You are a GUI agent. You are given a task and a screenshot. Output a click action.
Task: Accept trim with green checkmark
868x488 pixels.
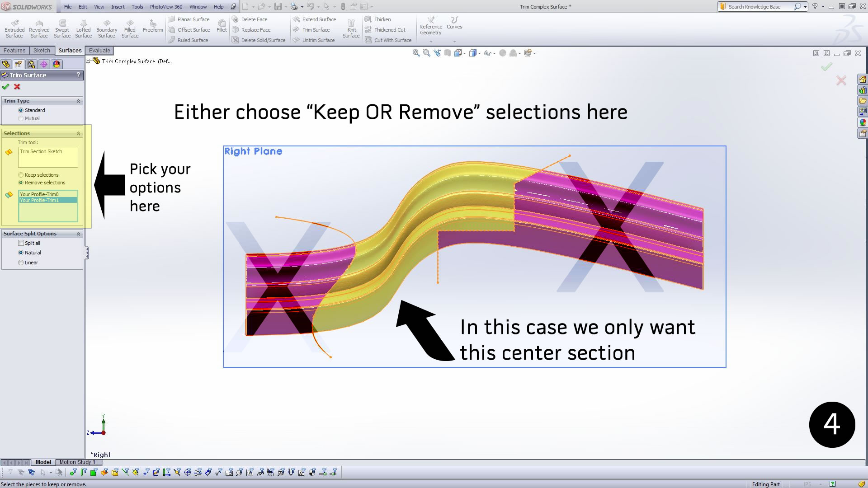pyautogui.click(x=5, y=87)
